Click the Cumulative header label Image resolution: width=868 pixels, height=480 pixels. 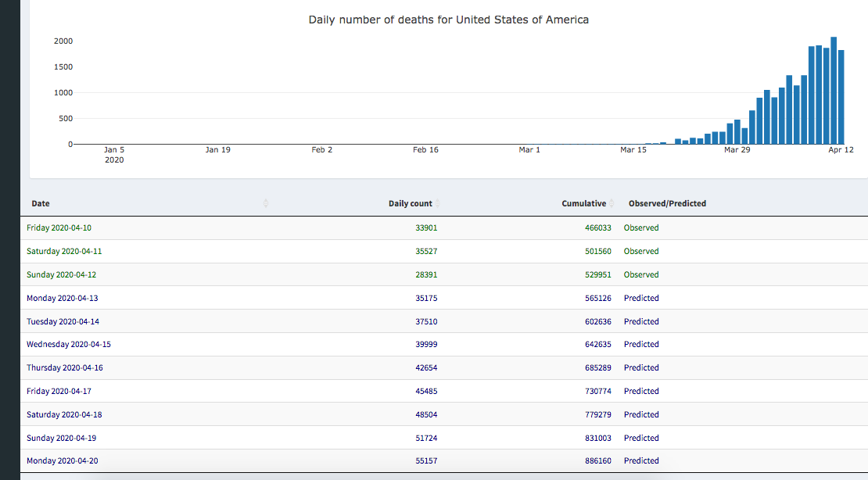point(583,203)
